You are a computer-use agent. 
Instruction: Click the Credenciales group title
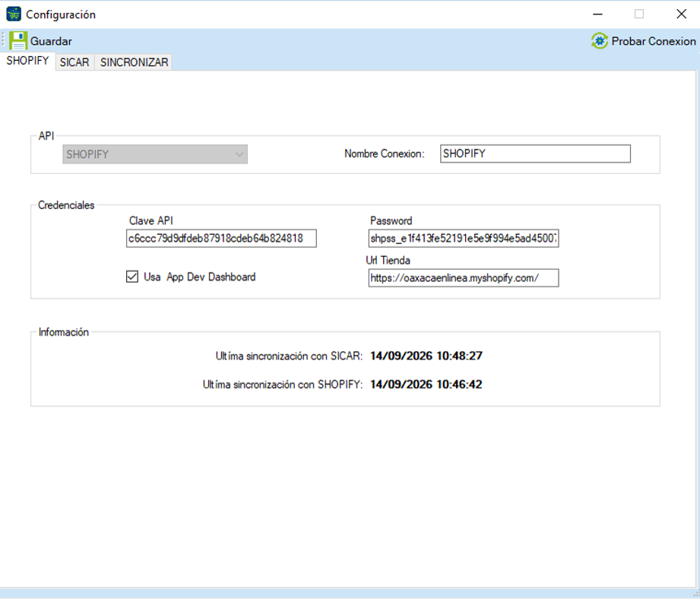66,205
